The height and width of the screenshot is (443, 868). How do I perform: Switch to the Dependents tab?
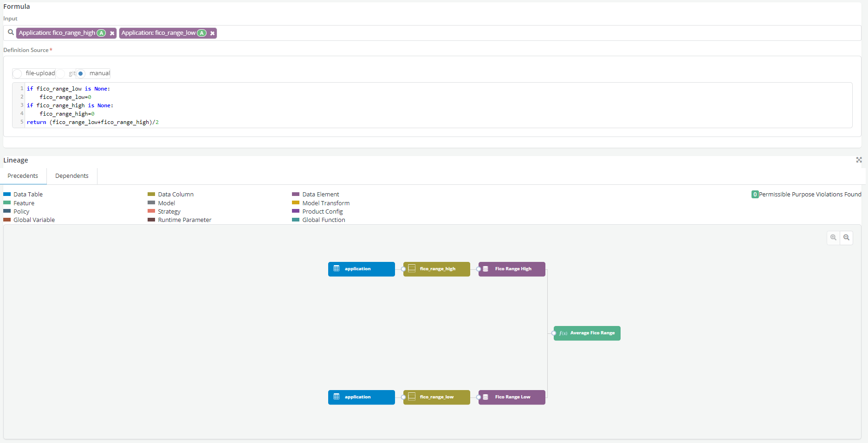click(x=71, y=176)
